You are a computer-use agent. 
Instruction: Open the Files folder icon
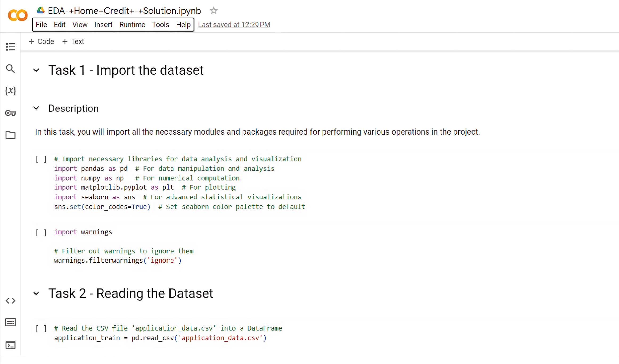(10, 135)
